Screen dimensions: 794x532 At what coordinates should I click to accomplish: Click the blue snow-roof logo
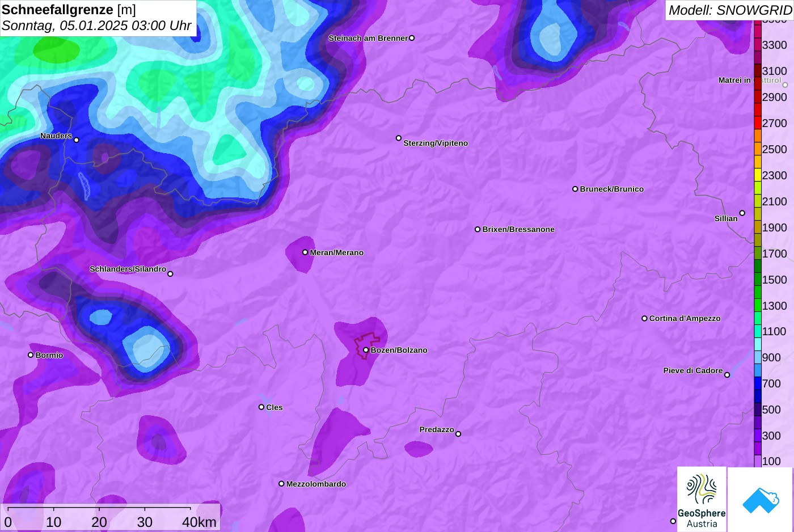point(761,500)
